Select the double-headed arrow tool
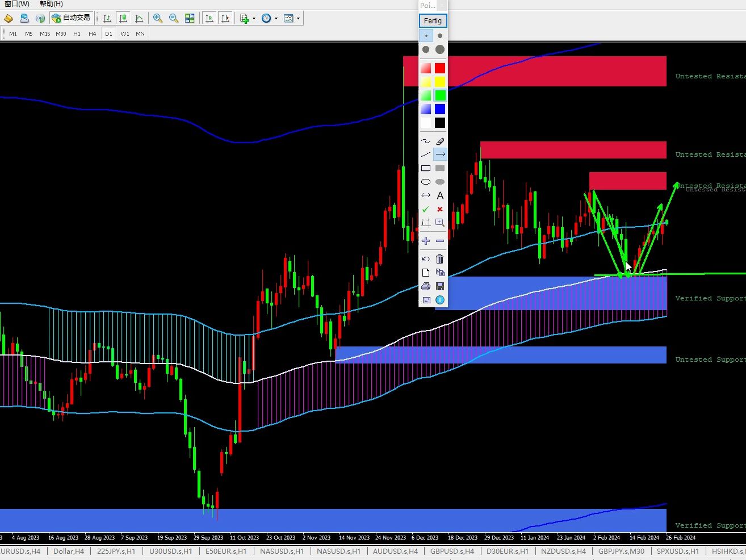The image size is (746, 560). coord(426,195)
